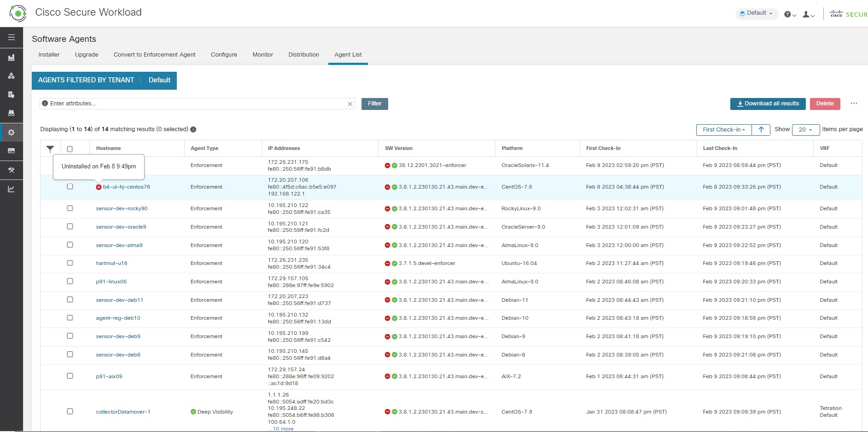Image resolution: width=868 pixels, height=432 pixels.
Task: Click red status icon in p91-aix09 row
Action: 387,376
